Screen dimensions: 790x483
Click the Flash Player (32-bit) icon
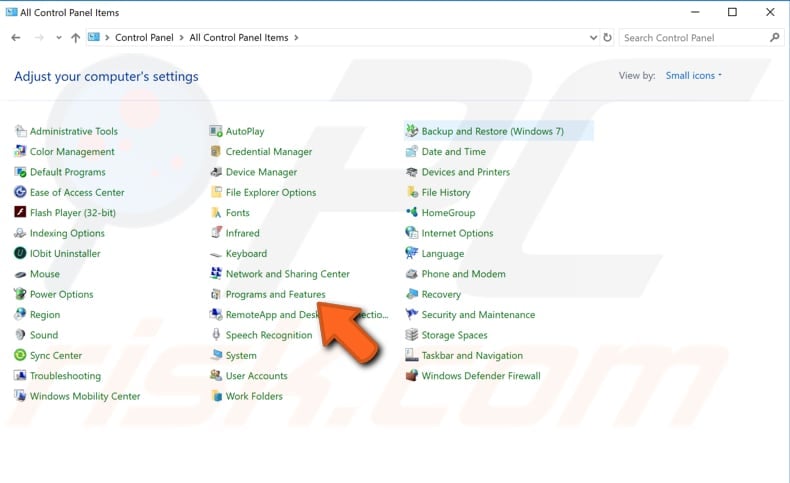click(20, 213)
